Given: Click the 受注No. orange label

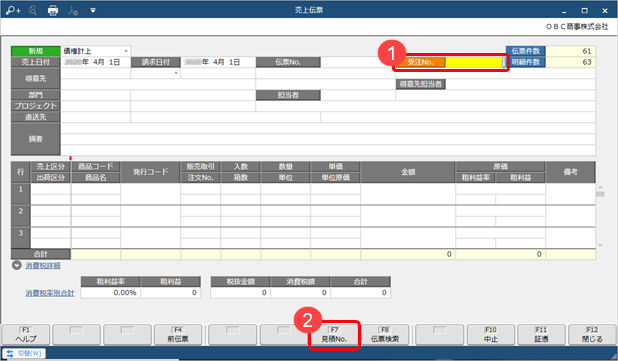Looking at the screenshot, I should tap(421, 62).
